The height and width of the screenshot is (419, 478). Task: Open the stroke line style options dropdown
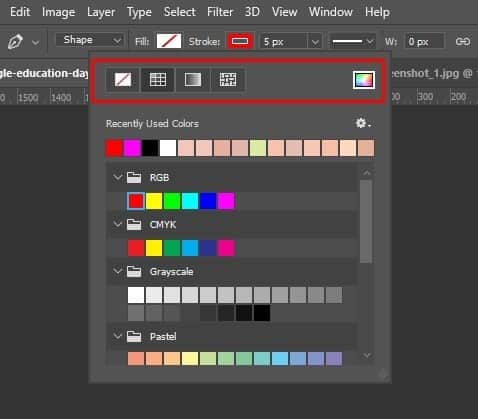click(x=352, y=42)
